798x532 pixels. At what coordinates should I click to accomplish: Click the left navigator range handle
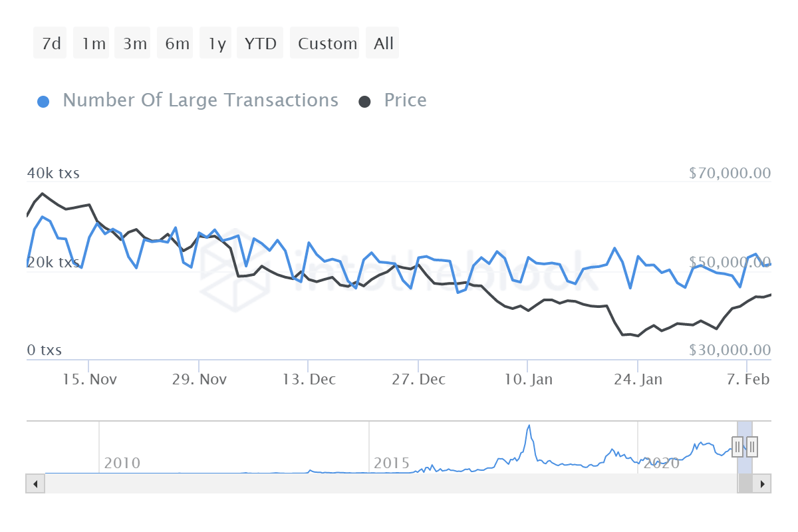[737, 446]
